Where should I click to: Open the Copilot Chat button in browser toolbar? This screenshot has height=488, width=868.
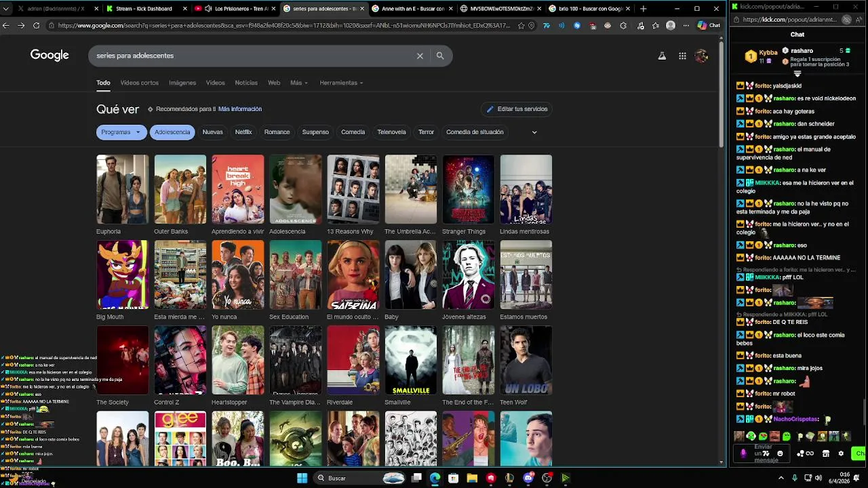click(x=709, y=25)
